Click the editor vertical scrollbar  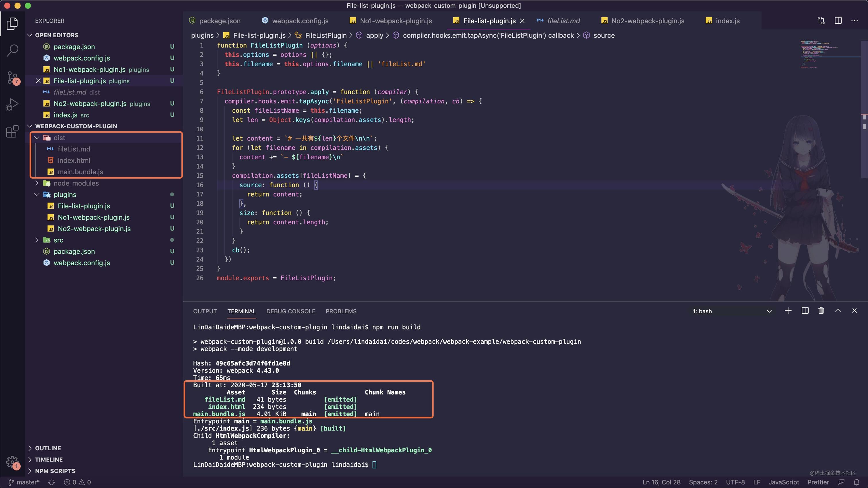865,110
